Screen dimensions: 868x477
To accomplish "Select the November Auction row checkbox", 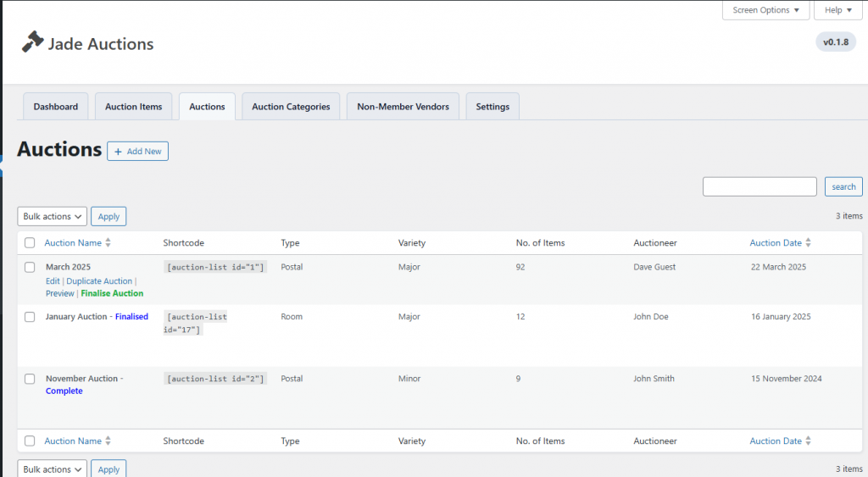I will point(30,379).
